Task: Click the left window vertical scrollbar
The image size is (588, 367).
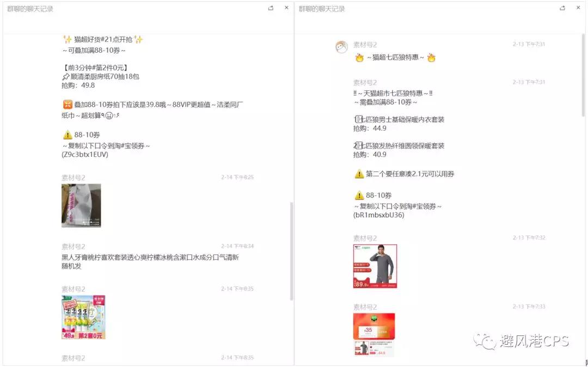Action: pyautogui.click(x=291, y=251)
